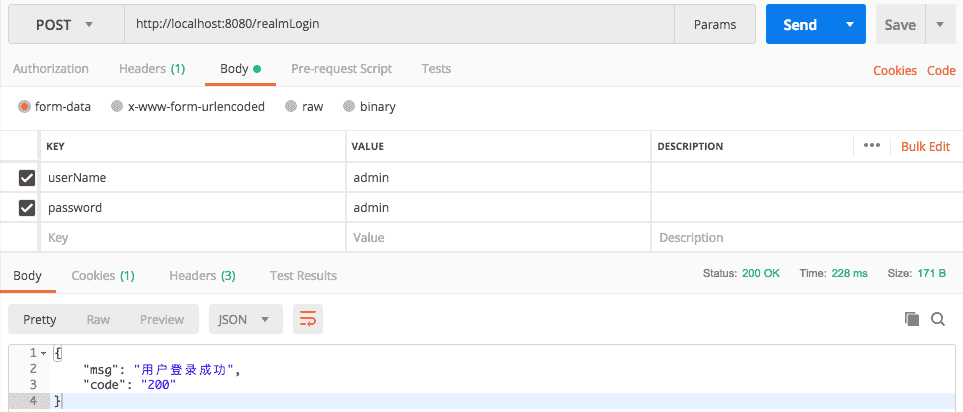963x412 pixels.
Task: Choose the binary body type option
Action: coord(349,106)
